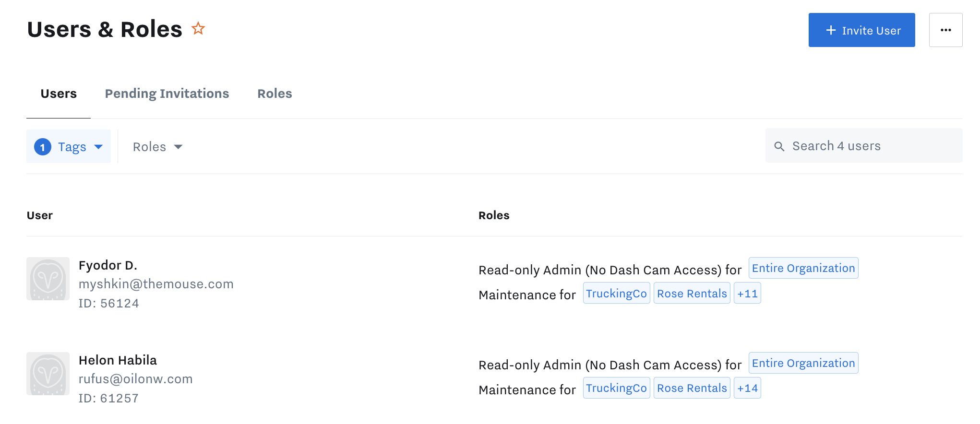This screenshot has height=424, width=980.
Task: Click Helon's Rose Rentals tag
Action: pyautogui.click(x=692, y=388)
